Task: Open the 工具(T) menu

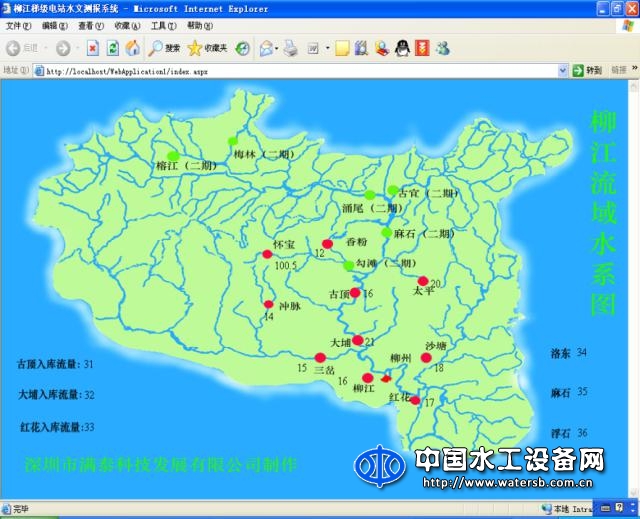Action: point(163,26)
